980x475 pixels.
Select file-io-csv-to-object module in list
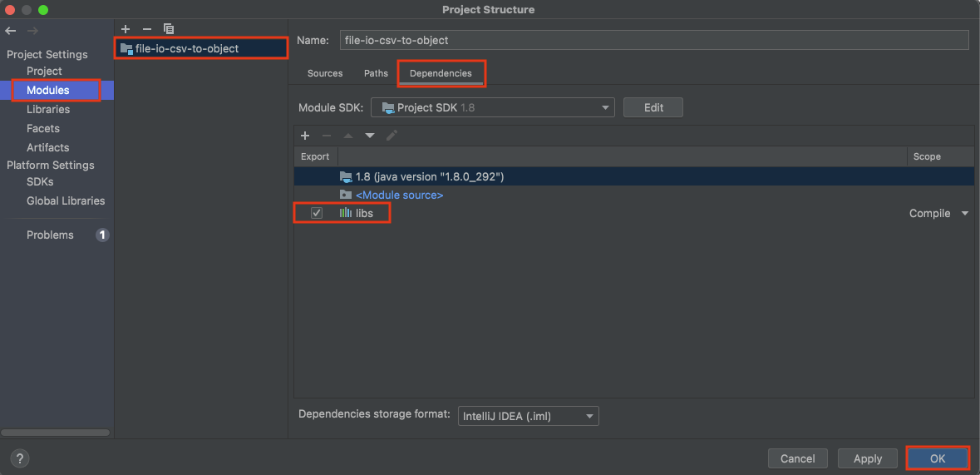(x=200, y=48)
